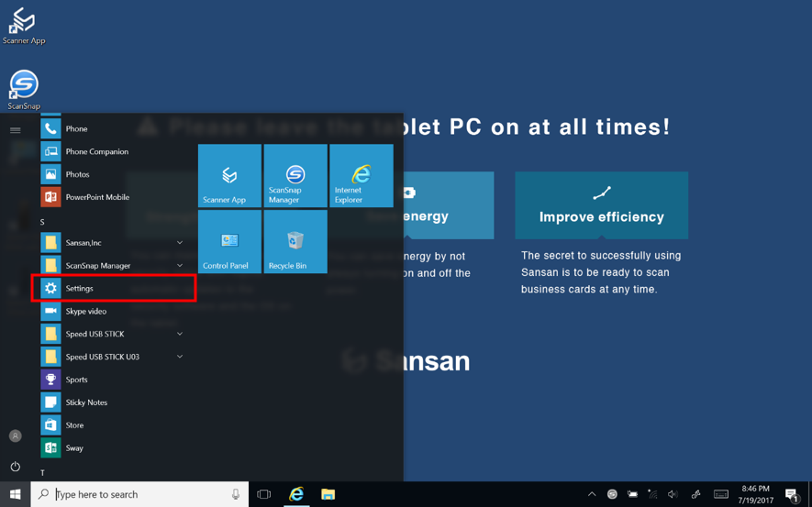
Task: Open the ScanSnap desktop shortcut
Action: coord(24,90)
